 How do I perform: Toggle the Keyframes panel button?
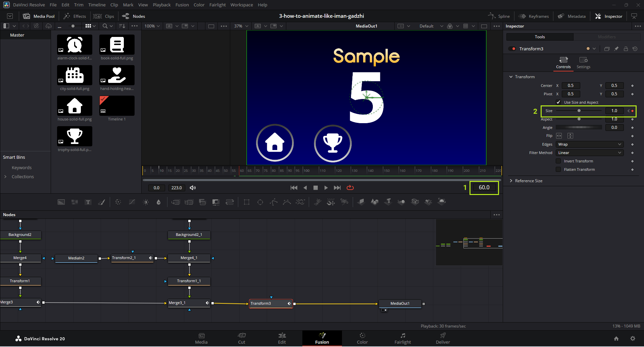[x=534, y=16]
